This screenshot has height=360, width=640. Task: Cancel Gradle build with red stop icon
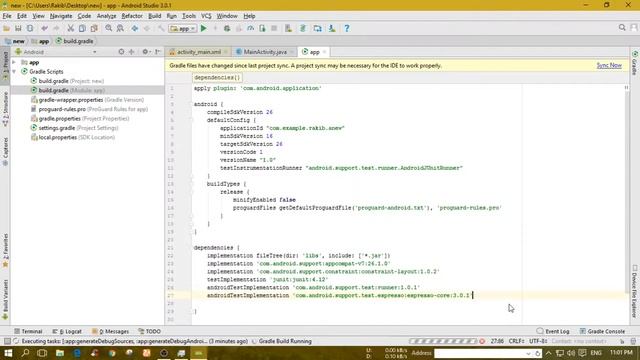482,341
